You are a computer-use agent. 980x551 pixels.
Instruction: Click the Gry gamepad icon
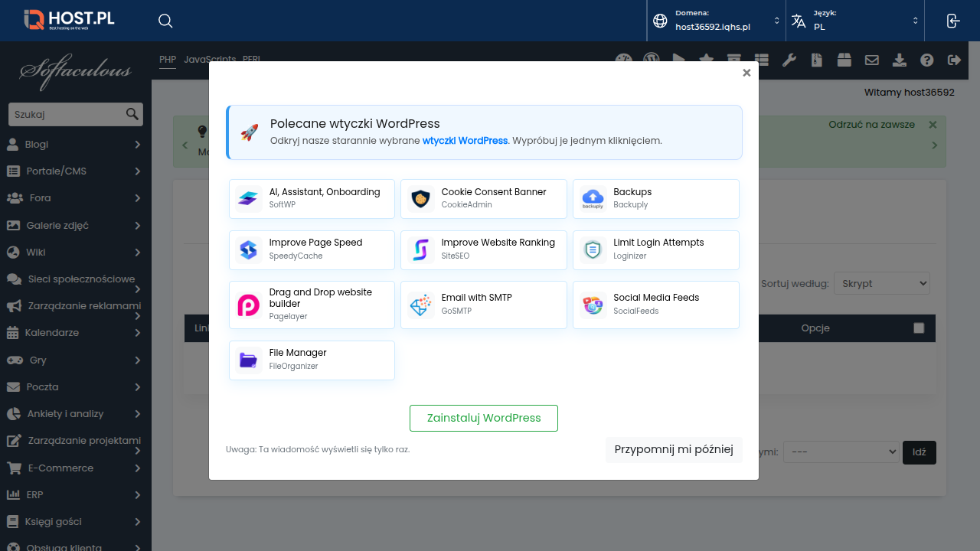(15, 360)
